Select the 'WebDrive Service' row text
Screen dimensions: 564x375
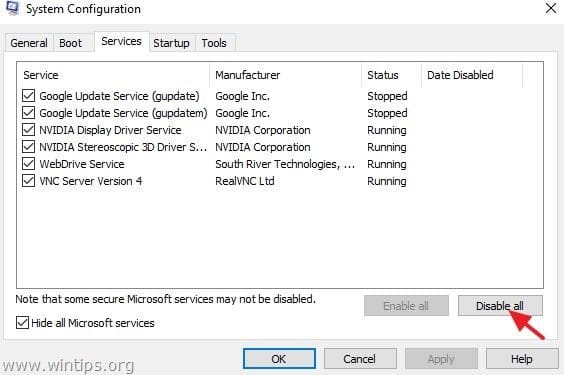coord(82,164)
